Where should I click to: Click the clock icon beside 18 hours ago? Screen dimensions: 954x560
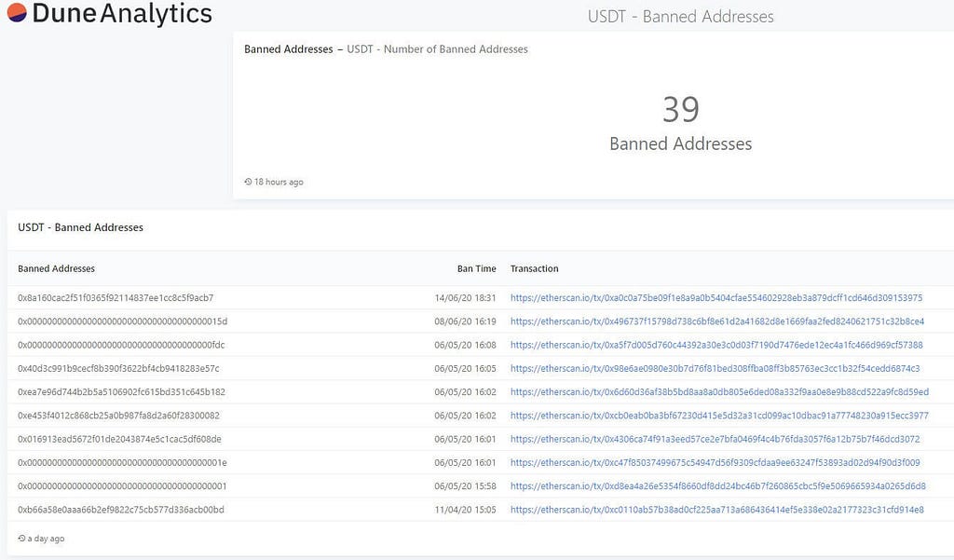pos(248,182)
